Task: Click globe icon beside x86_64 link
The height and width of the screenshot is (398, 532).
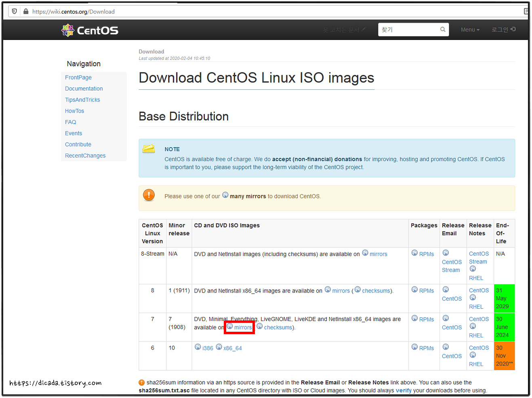Action: [219, 347]
